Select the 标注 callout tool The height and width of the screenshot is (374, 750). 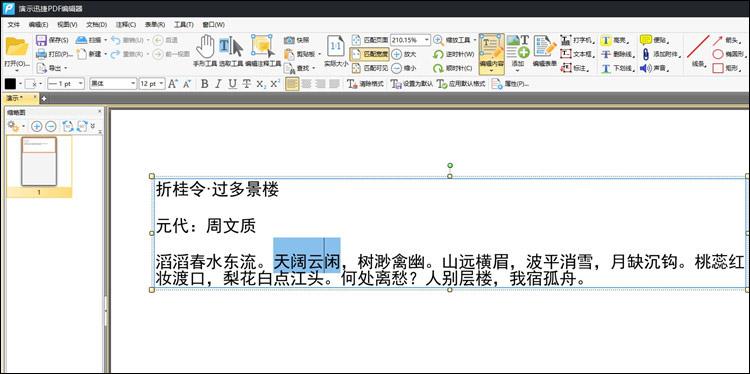coord(574,68)
